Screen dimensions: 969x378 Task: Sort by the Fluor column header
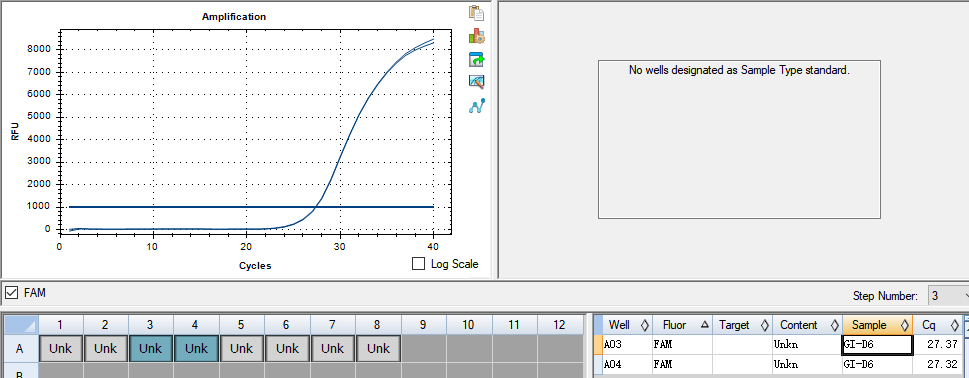[682, 325]
